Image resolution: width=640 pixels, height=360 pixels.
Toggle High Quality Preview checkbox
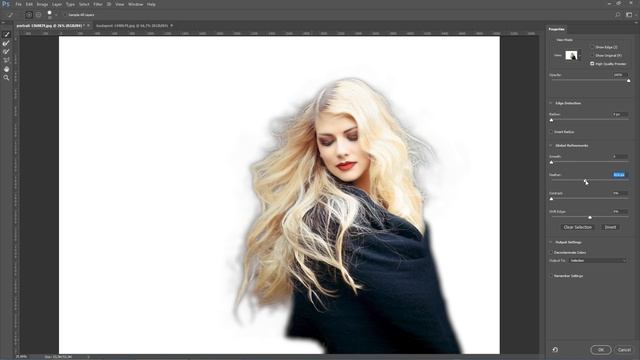(x=592, y=64)
